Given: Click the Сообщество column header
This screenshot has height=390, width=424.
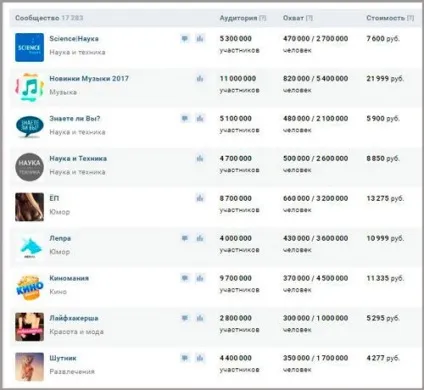Looking at the screenshot, I should click(x=37, y=18).
